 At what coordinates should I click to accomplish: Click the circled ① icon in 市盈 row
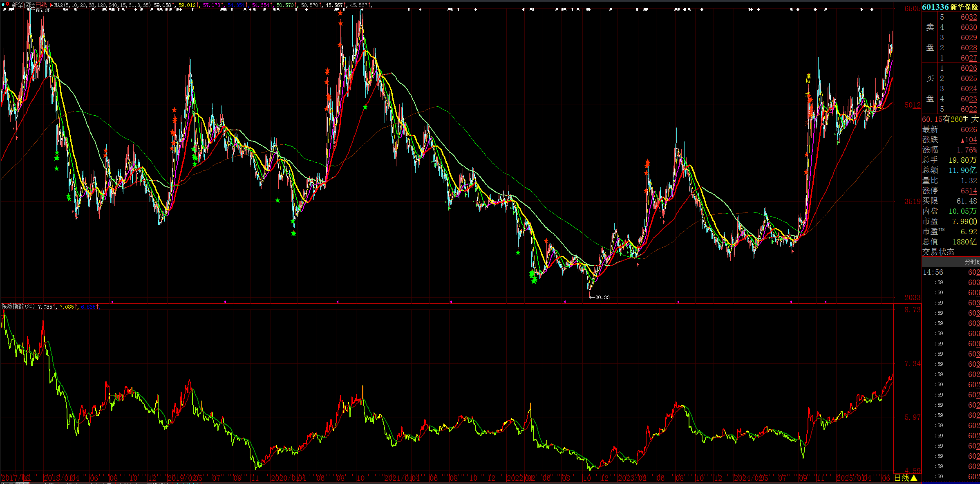click(973, 222)
